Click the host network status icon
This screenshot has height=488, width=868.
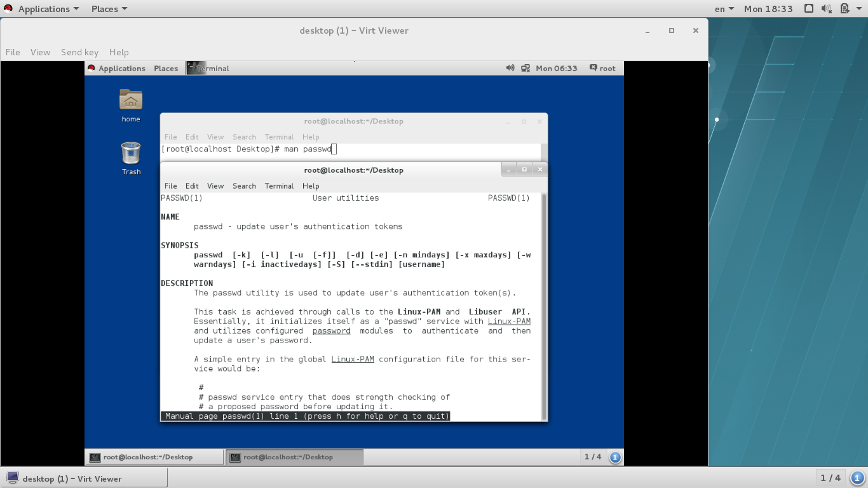[844, 9]
